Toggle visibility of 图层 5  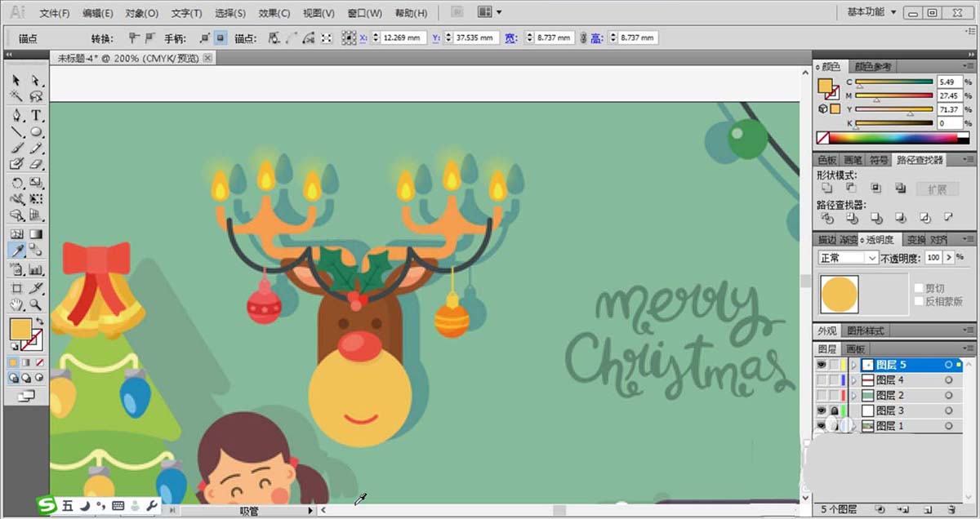click(822, 365)
